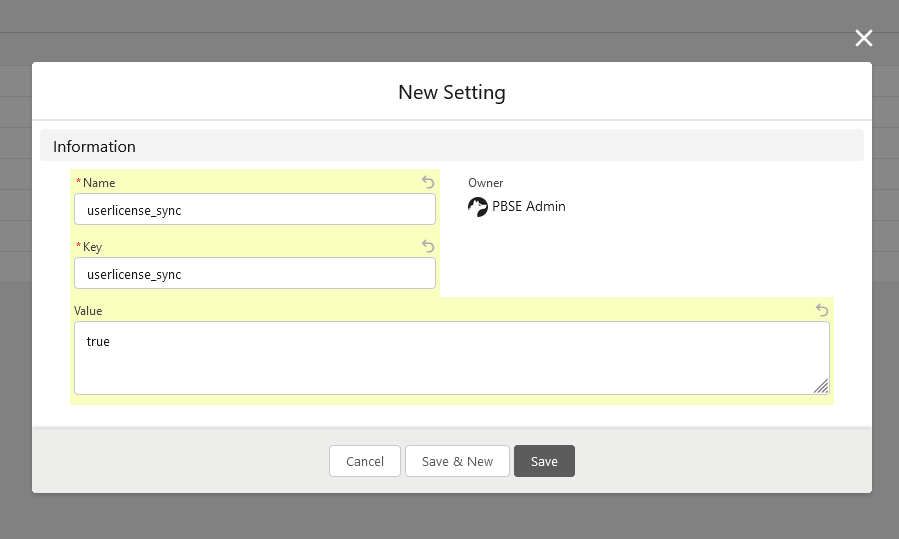Click the Value textarea resize handle
The width and height of the screenshot is (899, 539).
[x=821, y=386]
